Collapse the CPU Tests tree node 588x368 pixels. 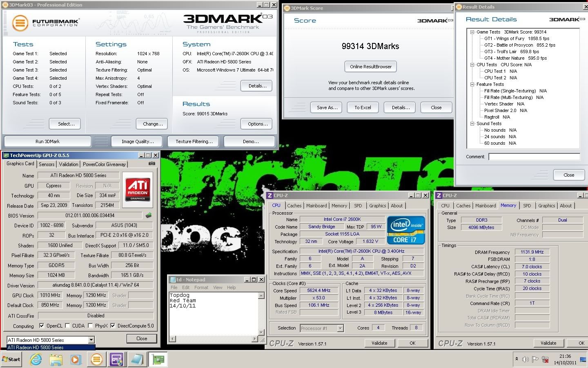pos(472,65)
